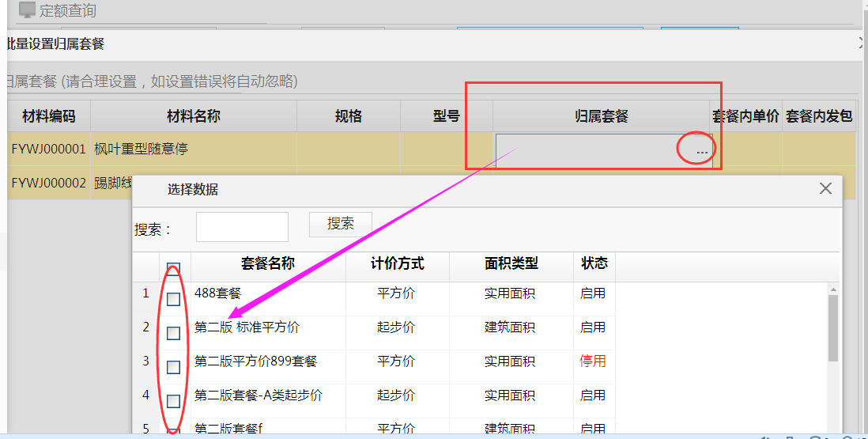Select the 第二版 标准平方价 checkbox
This screenshot has width=868, height=439.
pos(173,333)
